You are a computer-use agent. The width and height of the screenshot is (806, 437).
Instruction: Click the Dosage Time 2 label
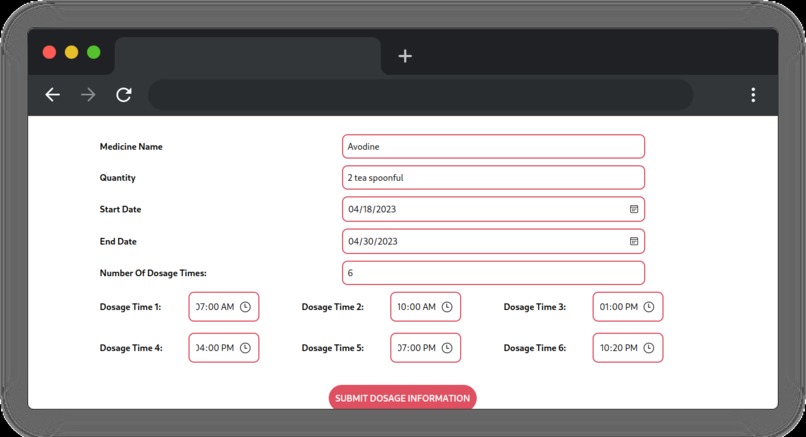[333, 307]
